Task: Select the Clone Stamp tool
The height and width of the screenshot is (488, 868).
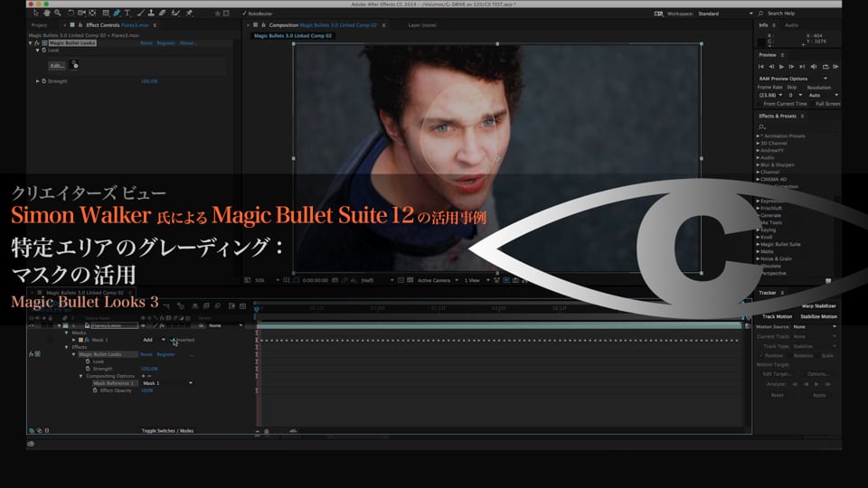Action: click(x=151, y=13)
